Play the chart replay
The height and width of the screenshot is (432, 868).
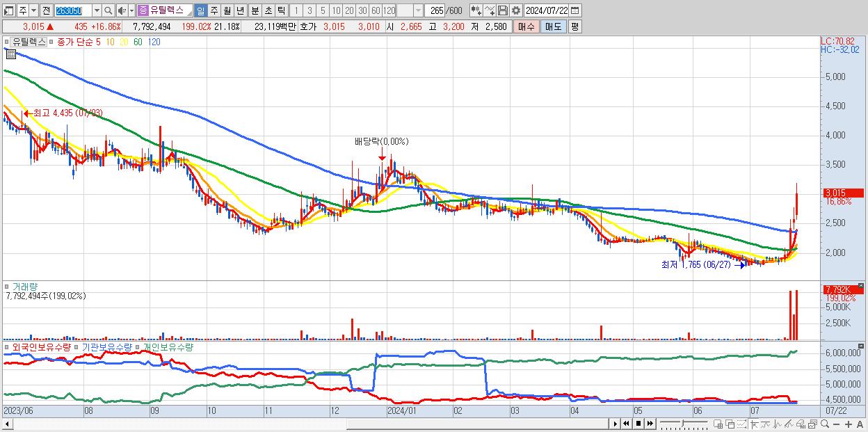(x=616, y=424)
